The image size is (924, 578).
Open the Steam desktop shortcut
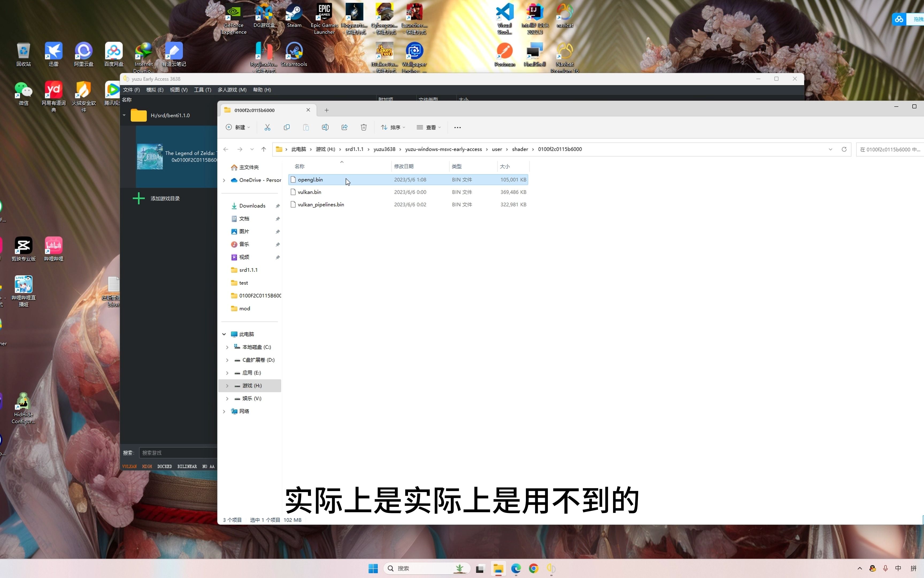point(294,15)
